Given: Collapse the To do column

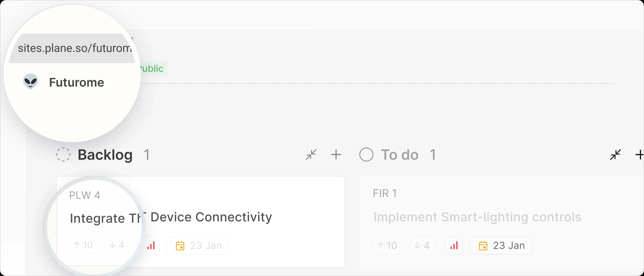Looking at the screenshot, I should [x=615, y=155].
